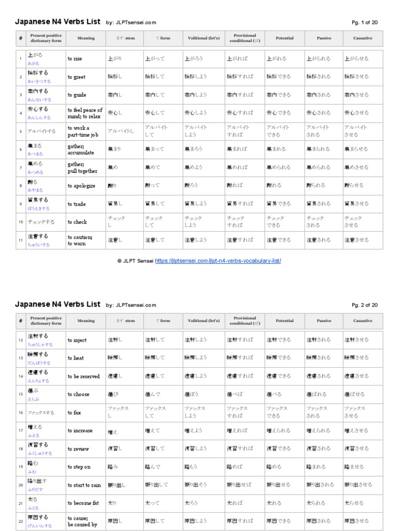Select the 'gather; accumulate' meaning cell
The image size is (399, 532).
pos(86,150)
